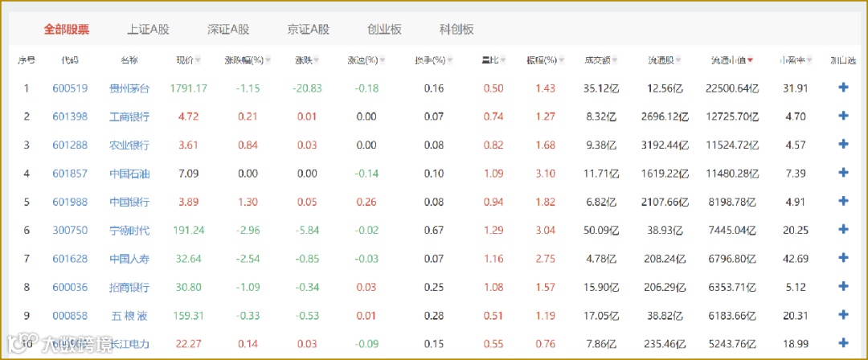Add 中国石油 to watchlist with plus icon
The height and width of the screenshot is (360, 868).
point(844,173)
